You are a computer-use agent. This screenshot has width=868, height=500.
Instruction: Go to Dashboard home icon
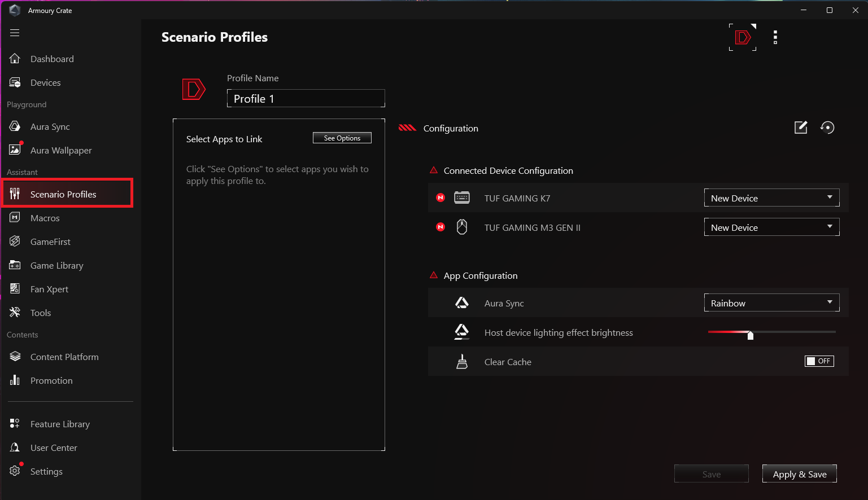(15, 59)
